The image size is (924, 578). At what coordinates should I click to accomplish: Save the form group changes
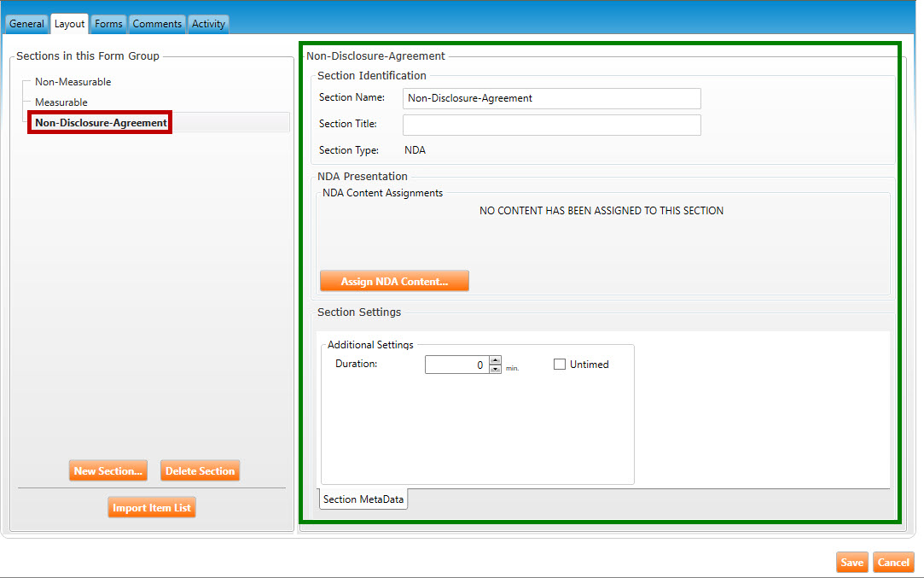tap(851, 563)
